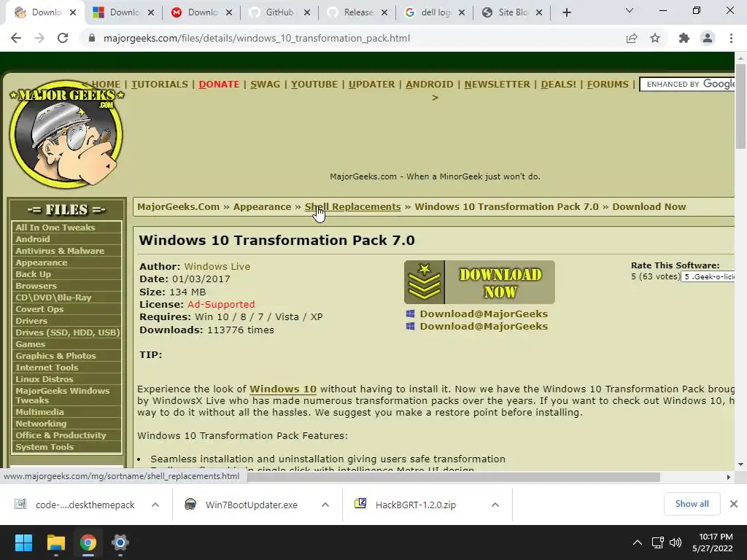Open the DONATE menu link
The image size is (747, 560).
point(219,85)
